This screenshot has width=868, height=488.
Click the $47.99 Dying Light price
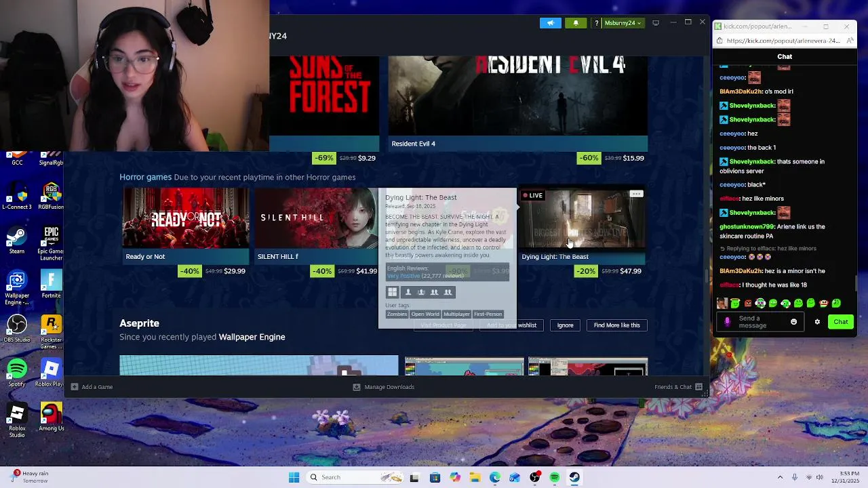(631, 271)
